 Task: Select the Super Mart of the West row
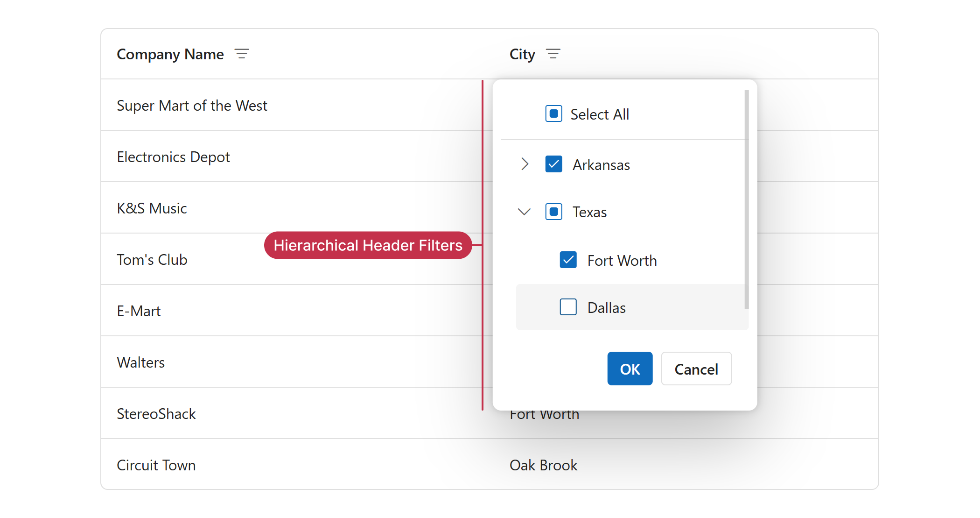pyautogui.click(x=192, y=105)
